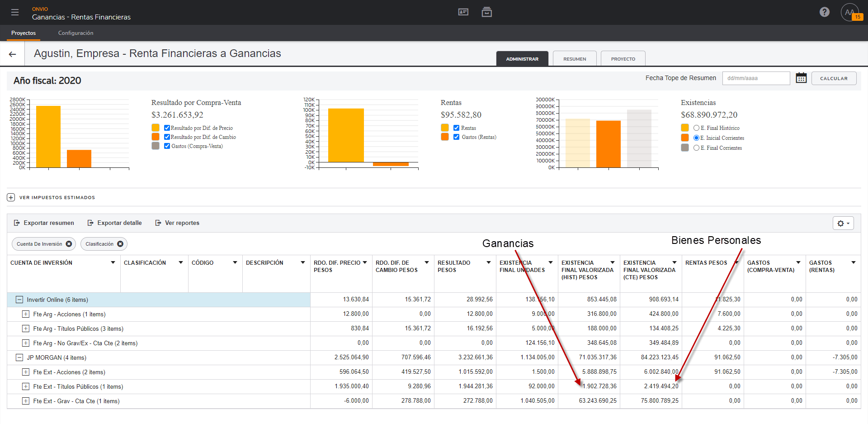The image size is (868, 424).
Task: Click the AA user avatar
Action: coord(850,12)
